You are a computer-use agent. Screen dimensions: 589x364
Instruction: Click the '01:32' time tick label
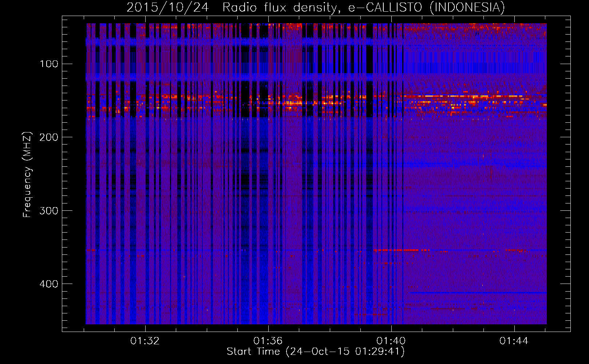(145, 341)
